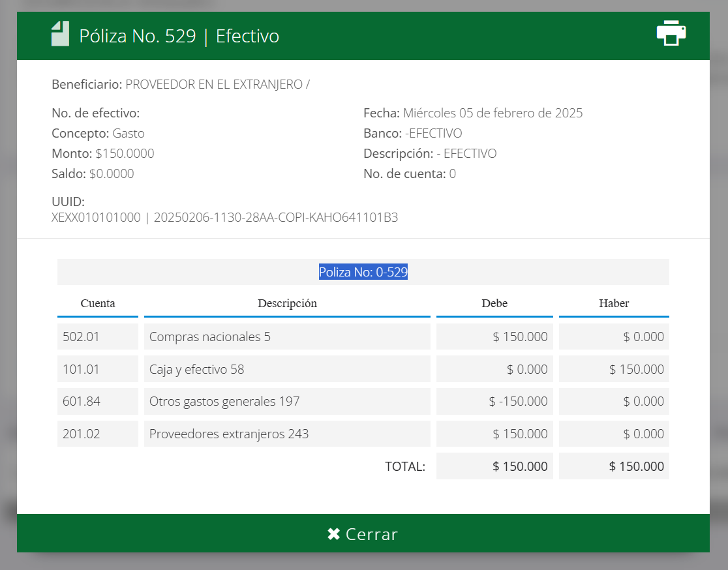The width and height of the screenshot is (728, 570).
Task: Select the Compras nacionales 5 row description
Action: click(287, 337)
